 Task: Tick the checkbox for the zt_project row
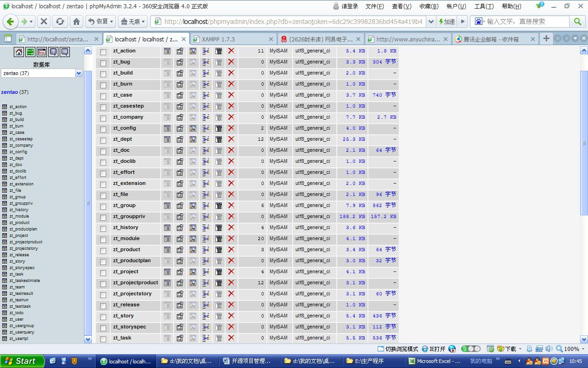click(102, 271)
